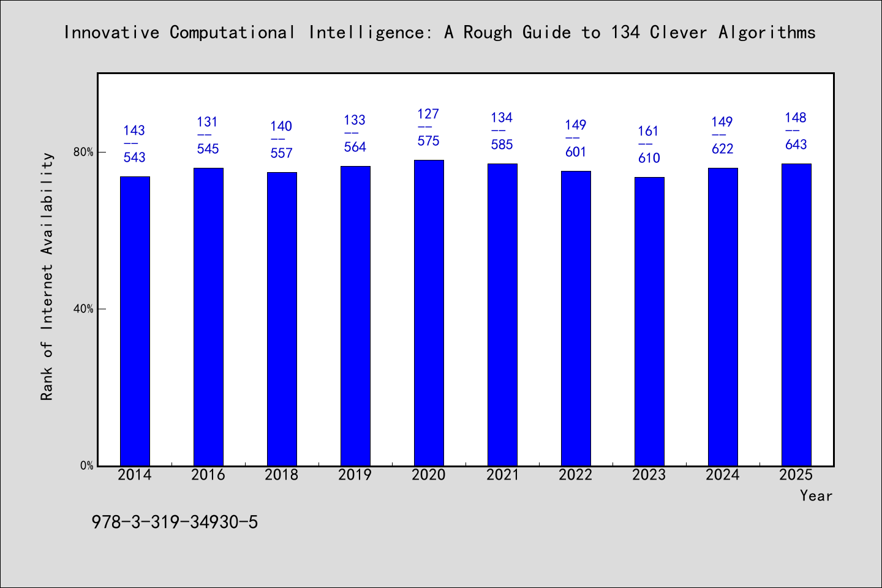The width and height of the screenshot is (882, 588).
Task: Click the value 557 above 2018
Action: 282,153
